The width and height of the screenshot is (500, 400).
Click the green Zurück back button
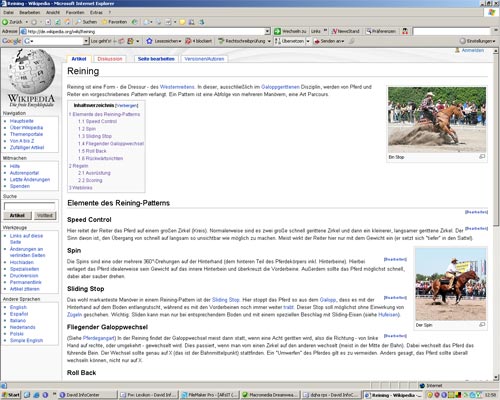click(12, 22)
